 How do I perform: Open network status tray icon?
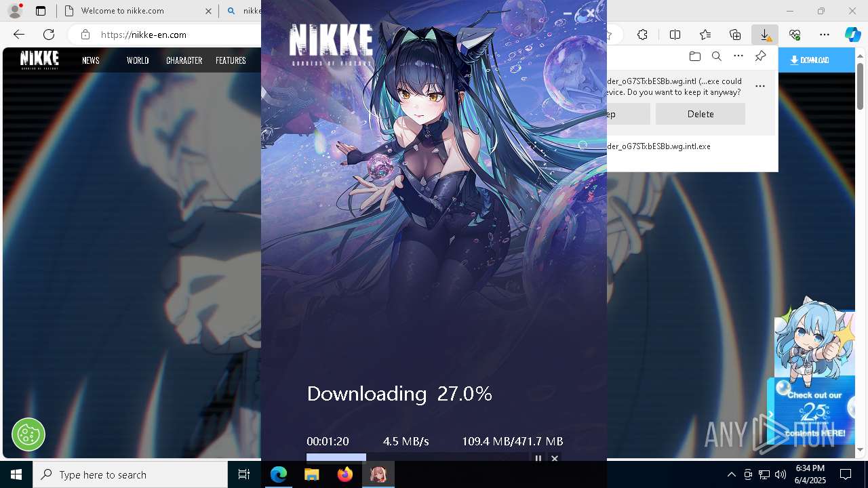coord(764,474)
